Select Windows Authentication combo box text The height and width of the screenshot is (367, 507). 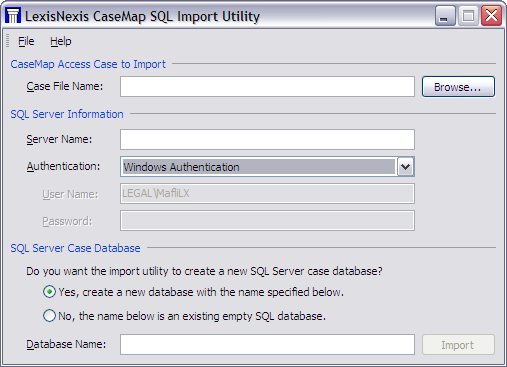click(x=259, y=167)
